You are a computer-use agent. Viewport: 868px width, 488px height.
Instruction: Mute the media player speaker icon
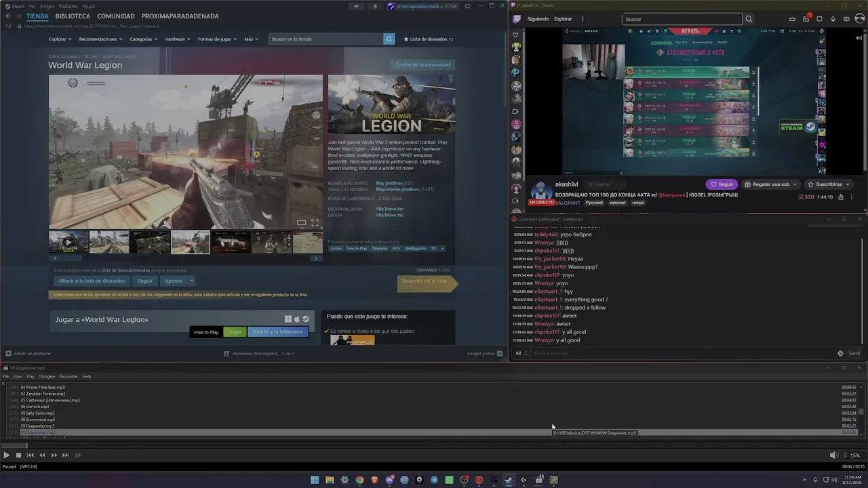pos(833,455)
